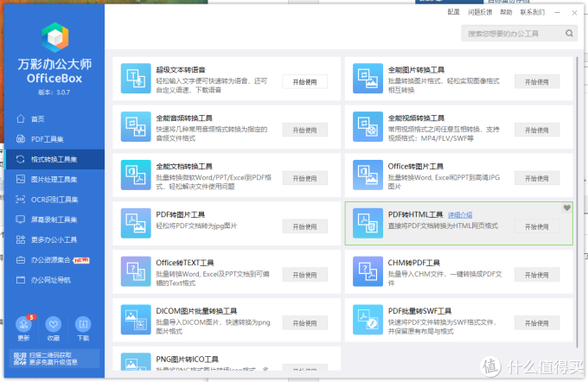Click the 版本: 3.0.7 version text
Viewport: 588px width, 382px height.
point(54,92)
